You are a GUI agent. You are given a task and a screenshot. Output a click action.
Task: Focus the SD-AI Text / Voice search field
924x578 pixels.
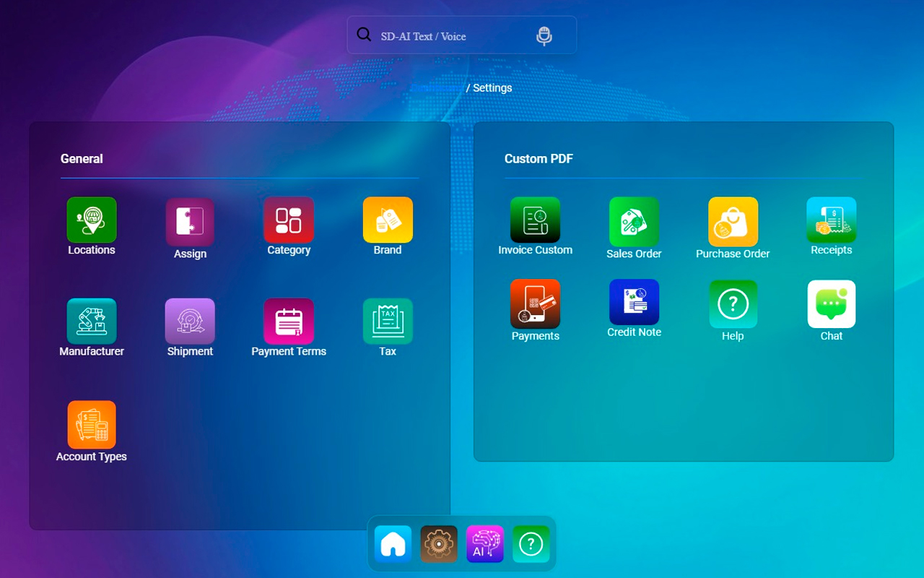pos(462,35)
